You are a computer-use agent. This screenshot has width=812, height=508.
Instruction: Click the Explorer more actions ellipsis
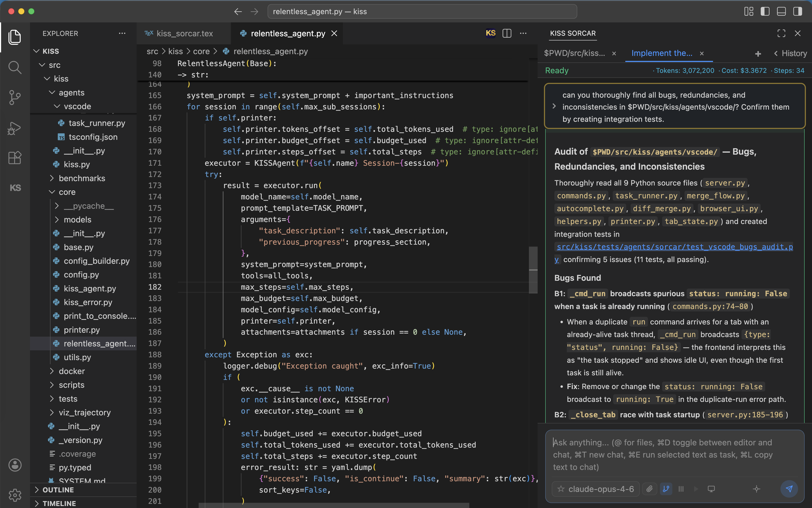pos(122,33)
